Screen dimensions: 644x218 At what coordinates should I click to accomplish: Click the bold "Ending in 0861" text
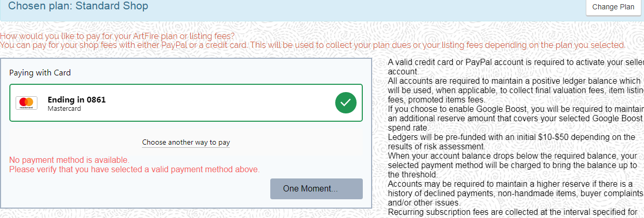(x=76, y=99)
